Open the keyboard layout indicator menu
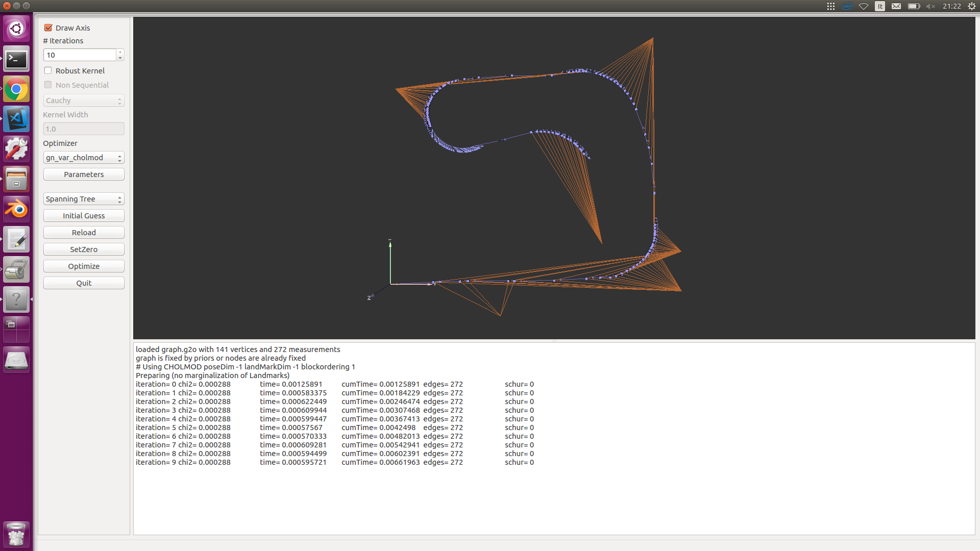 880,6
